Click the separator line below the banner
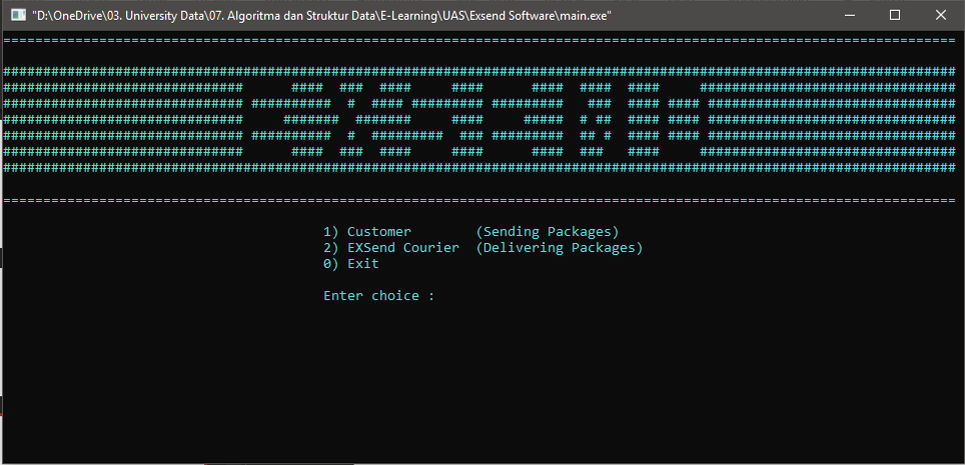Viewport: 965px width, 465px height. pyautogui.click(x=480, y=200)
